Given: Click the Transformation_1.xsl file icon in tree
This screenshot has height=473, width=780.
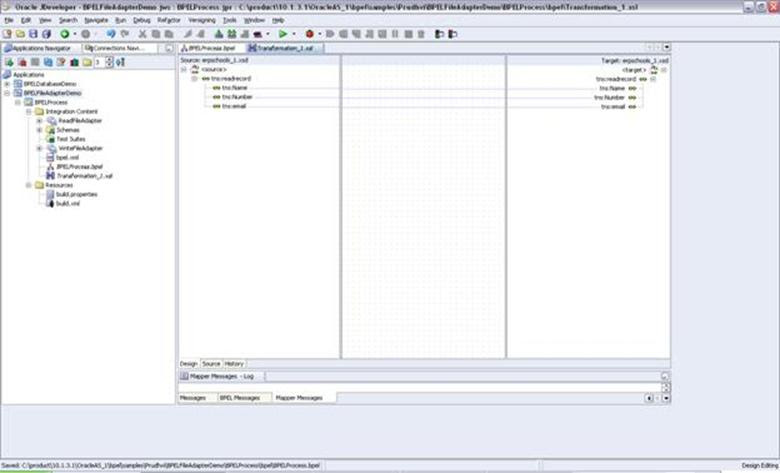Looking at the screenshot, I should click(50, 176).
